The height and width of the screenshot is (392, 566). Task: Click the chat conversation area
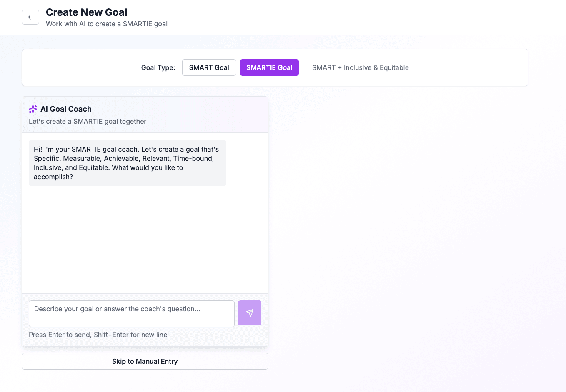coord(145,229)
